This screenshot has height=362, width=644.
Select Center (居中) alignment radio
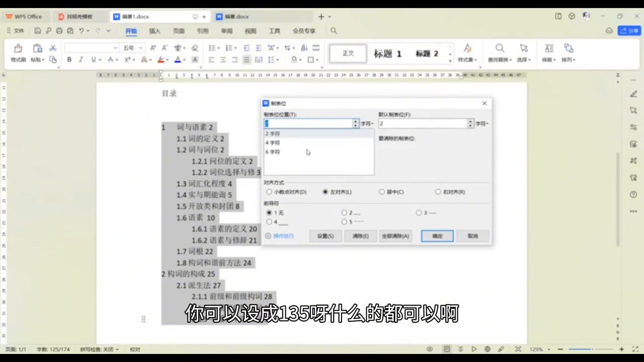(x=382, y=192)
